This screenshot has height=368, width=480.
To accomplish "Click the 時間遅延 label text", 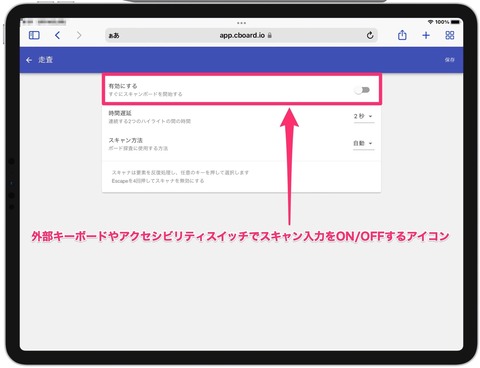I will (120, 113).
